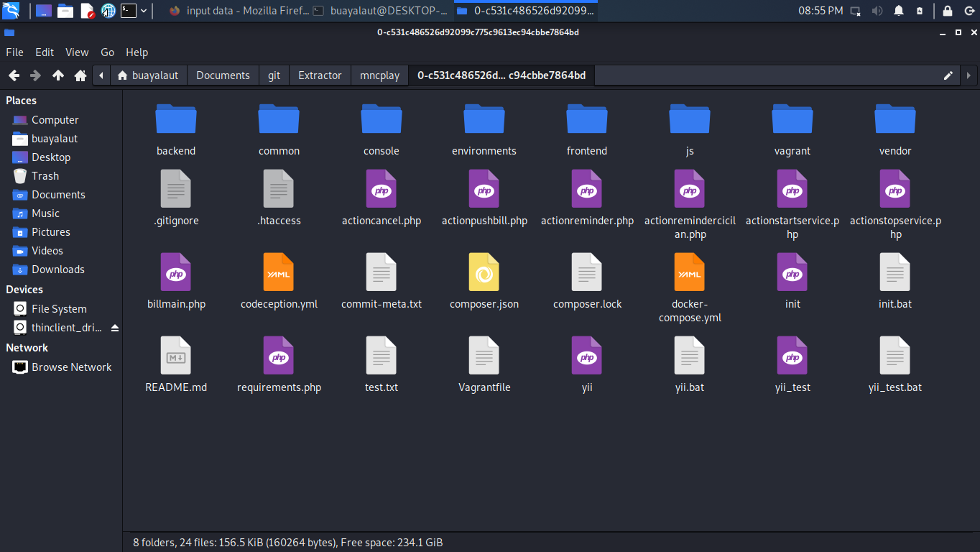This screenshot has height=552, width=980.
Task: Click the Home folder toolbar icon
Action: pos(80,75)
